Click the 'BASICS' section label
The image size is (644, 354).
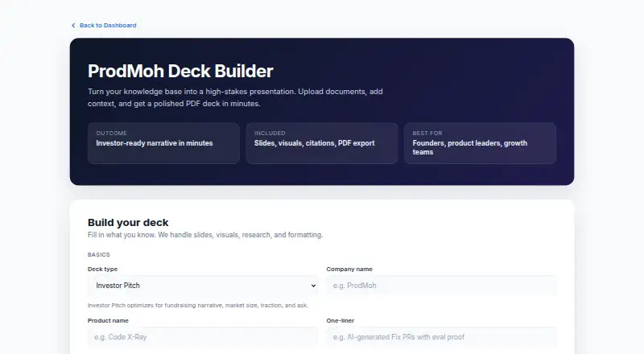(99, 254)
